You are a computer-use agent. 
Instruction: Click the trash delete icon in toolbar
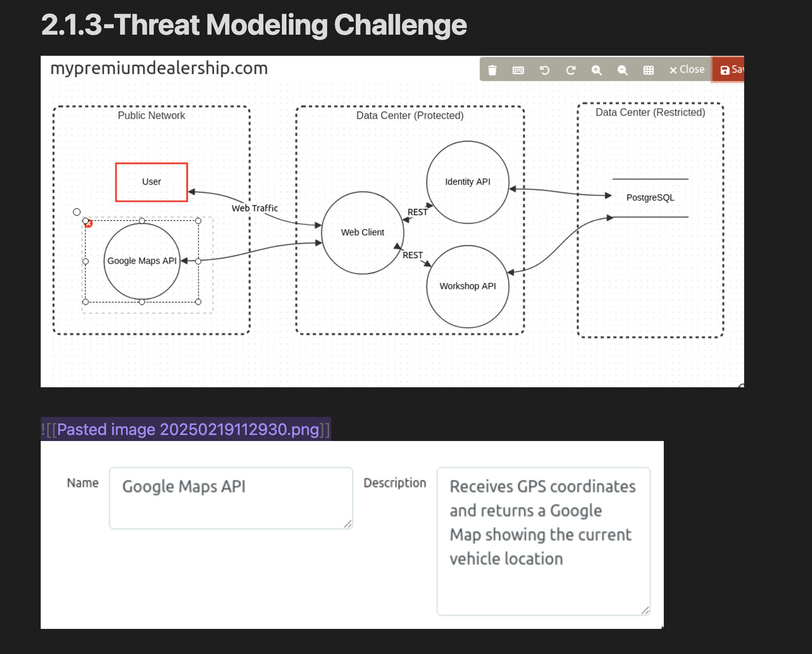[492, 70]
